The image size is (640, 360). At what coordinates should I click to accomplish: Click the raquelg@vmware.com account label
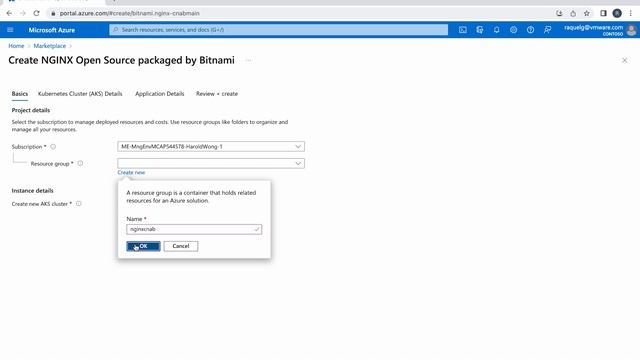tap(593, 28)
